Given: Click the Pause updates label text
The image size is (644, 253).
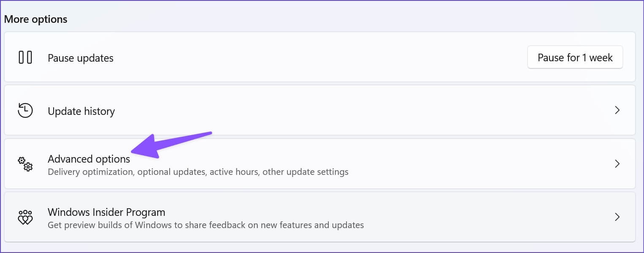Looking at the screenshot, I should (x=80, y=58).
